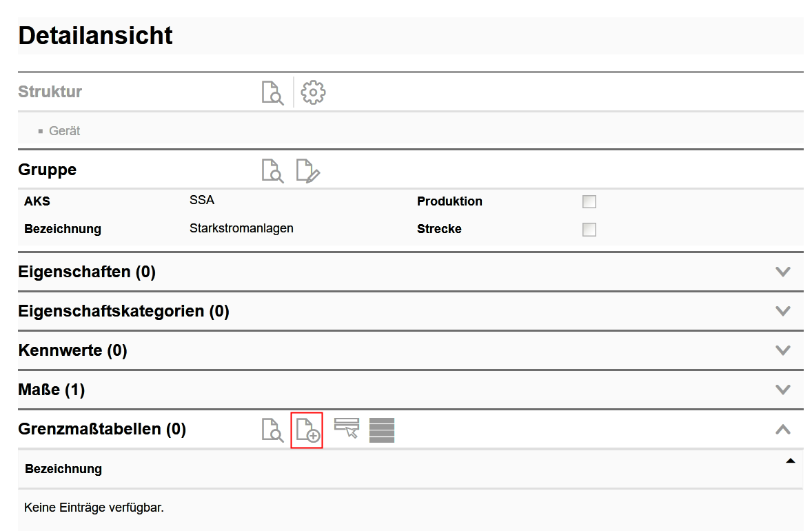812x531 pixels.
Task: Open Grenzmaßtabellen detail view icon
Action: click(272, 430)
